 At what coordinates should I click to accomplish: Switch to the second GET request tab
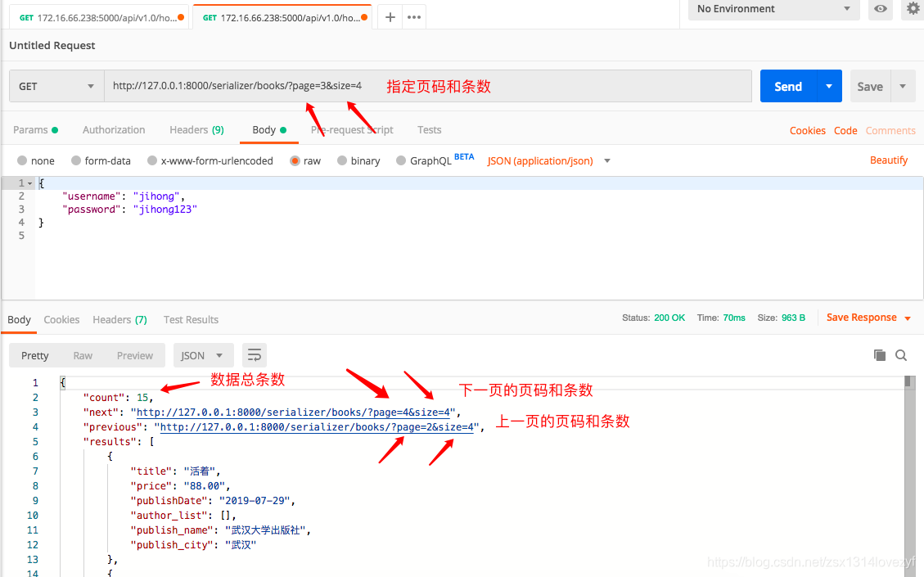[x=282, y=18]
